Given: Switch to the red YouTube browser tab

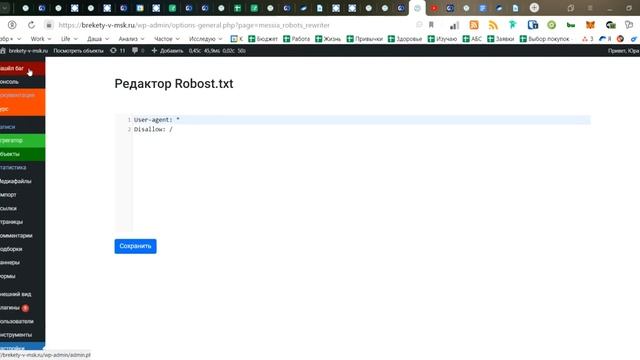Looking at the screenshot, I should 433,8.
